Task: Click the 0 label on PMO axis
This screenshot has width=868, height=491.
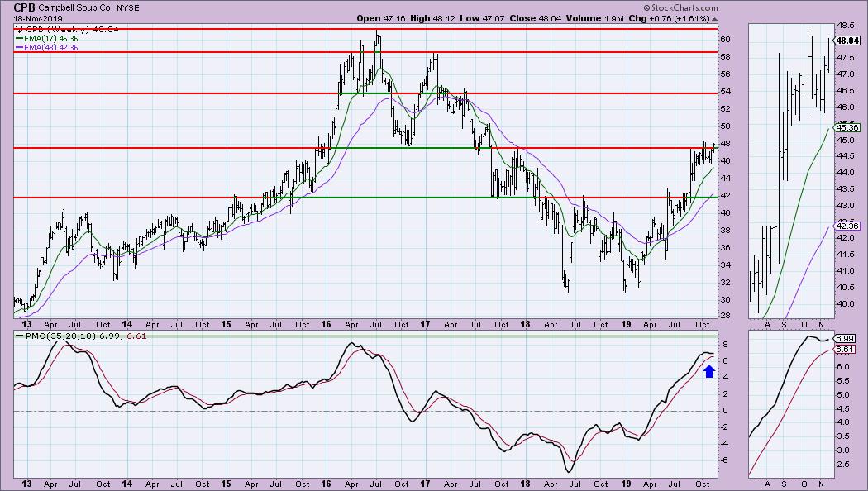Action: (723, 411)
